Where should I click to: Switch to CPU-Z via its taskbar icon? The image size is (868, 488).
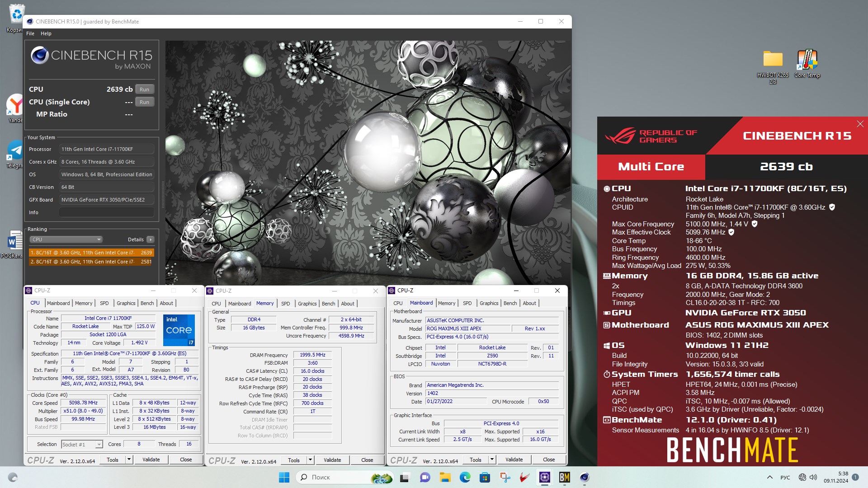545,477
